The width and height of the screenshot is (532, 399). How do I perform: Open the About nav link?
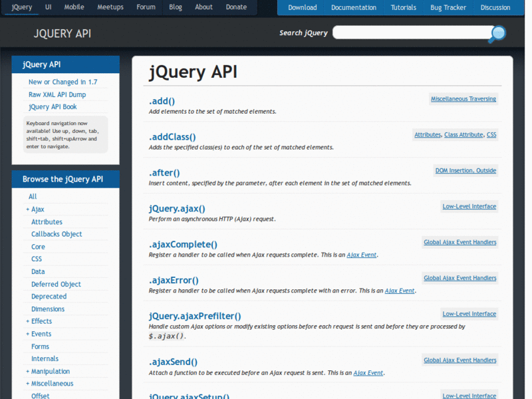(203, 7)
